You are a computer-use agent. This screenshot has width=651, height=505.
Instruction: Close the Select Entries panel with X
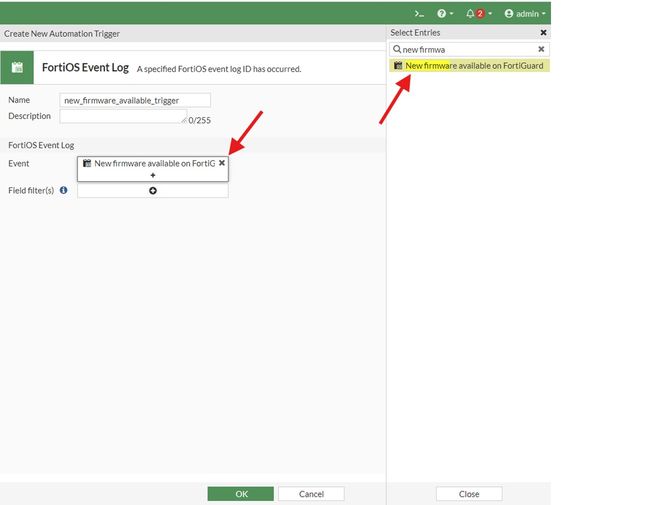click(x=543, y=32)
